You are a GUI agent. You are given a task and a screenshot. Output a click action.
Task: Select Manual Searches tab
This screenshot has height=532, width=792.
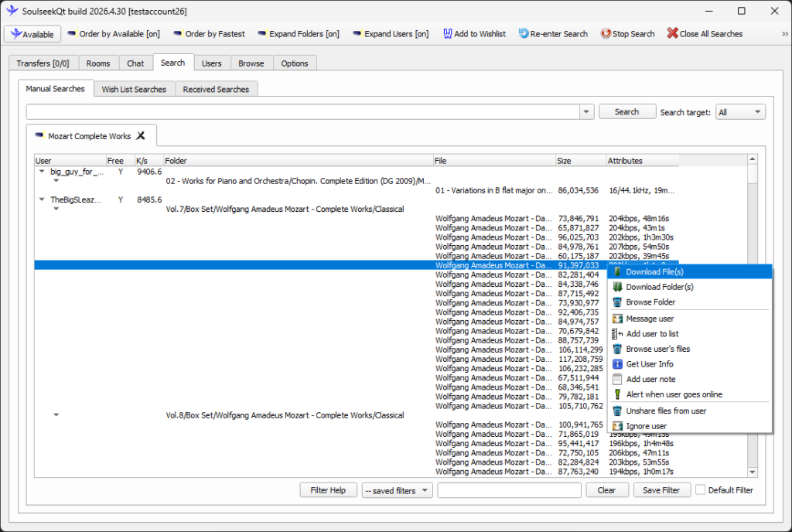tap(56, 88)
